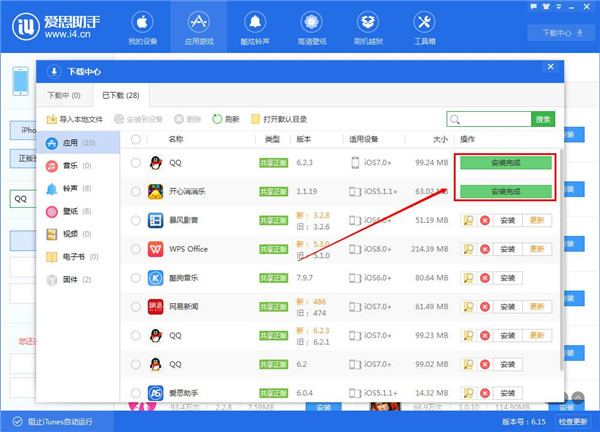This screenshot has height=432, width=600.
Task: Click the 检查更新 button
Action: 573,422
